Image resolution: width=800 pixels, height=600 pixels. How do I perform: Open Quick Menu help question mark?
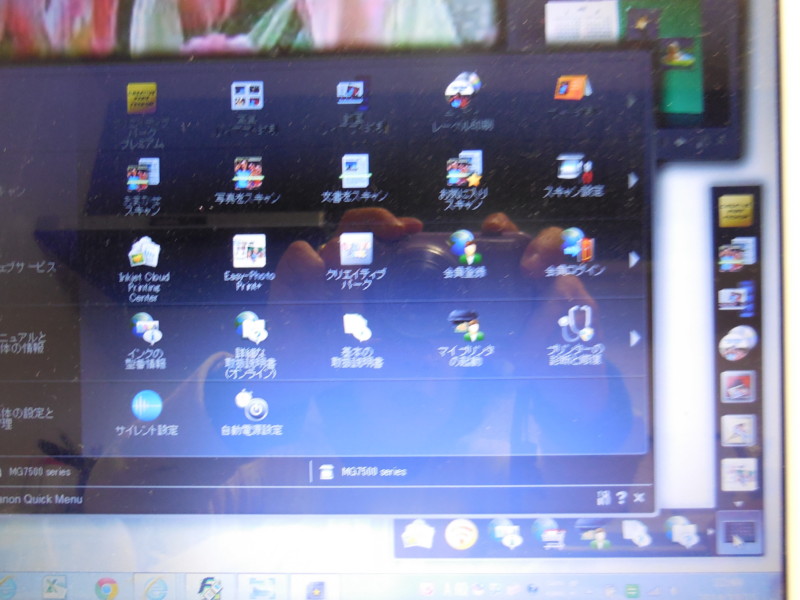tap(621, 497)
